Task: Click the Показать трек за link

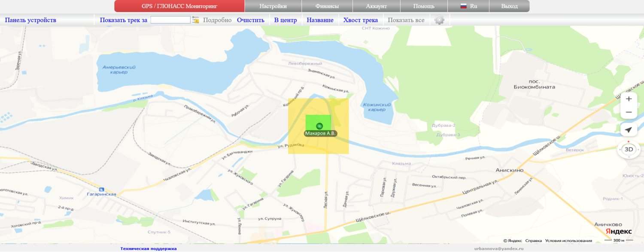Action: pos(124,20)
